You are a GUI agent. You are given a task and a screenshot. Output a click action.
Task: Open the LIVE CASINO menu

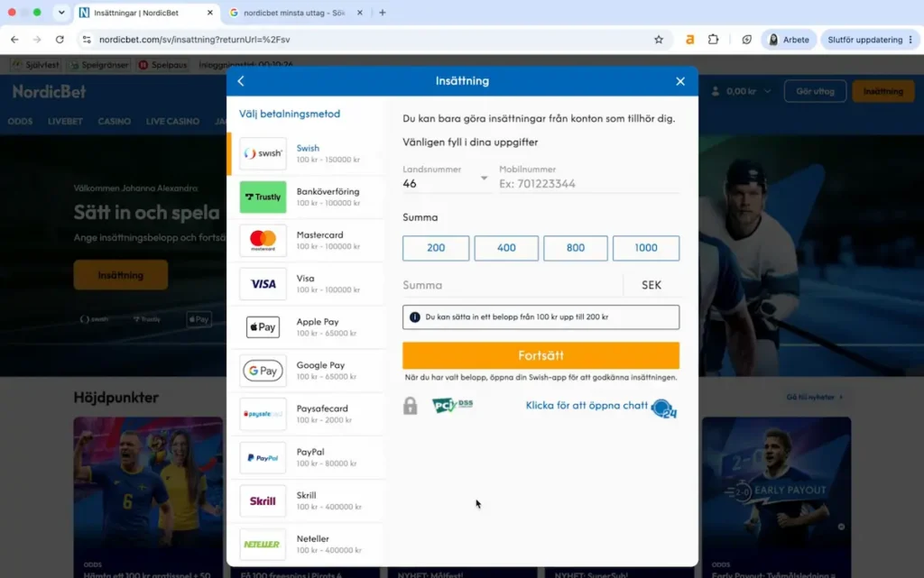coord(172,121)
